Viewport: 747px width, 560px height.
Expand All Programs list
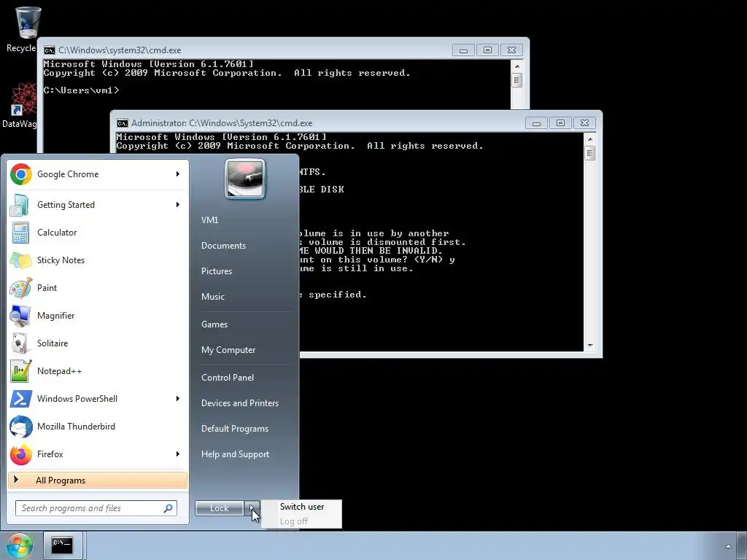click(x=98, y=480)
